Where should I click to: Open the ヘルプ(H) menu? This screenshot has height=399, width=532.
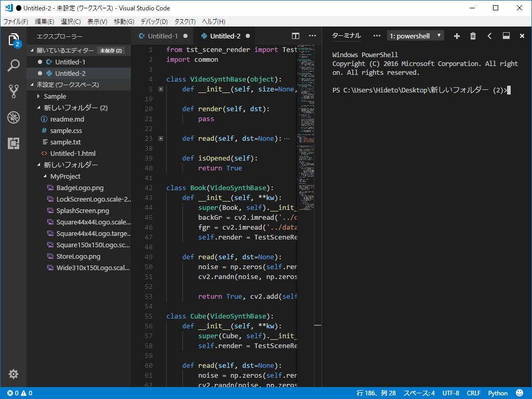[214, 22]
